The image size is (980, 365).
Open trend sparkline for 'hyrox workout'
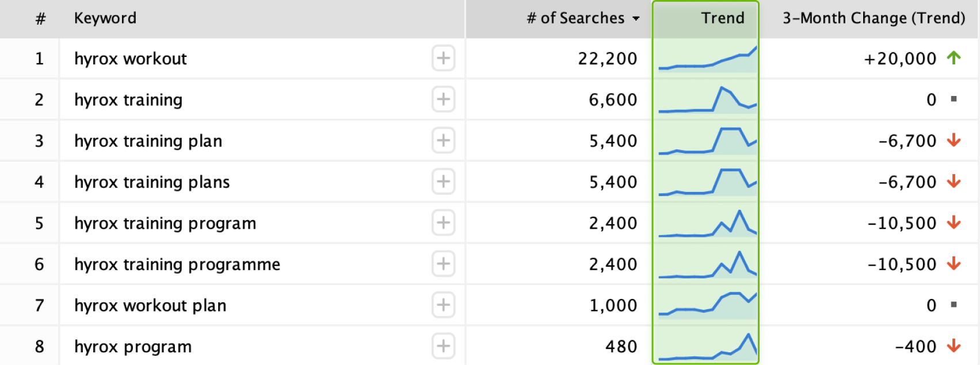click(707, 58)
